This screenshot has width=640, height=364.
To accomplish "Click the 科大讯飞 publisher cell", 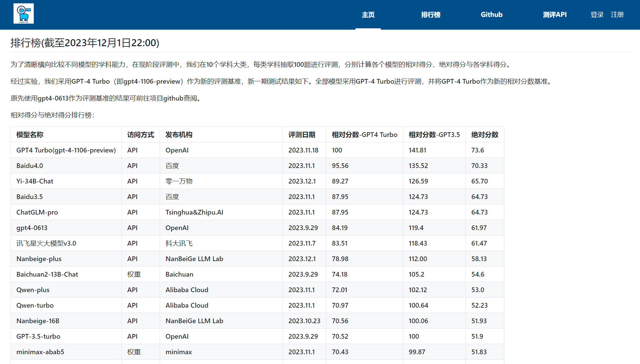I will tap(221, 243).
